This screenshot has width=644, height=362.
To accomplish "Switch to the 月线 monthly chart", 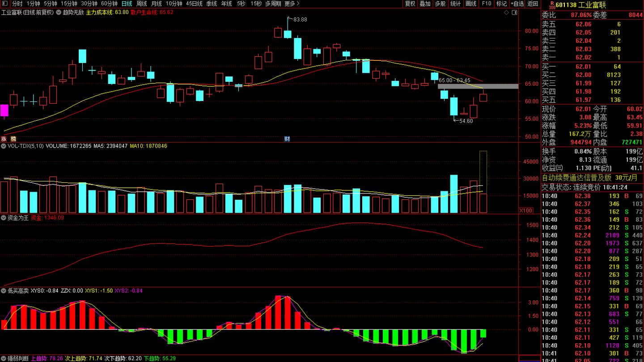I will click(x=157, y=4).
